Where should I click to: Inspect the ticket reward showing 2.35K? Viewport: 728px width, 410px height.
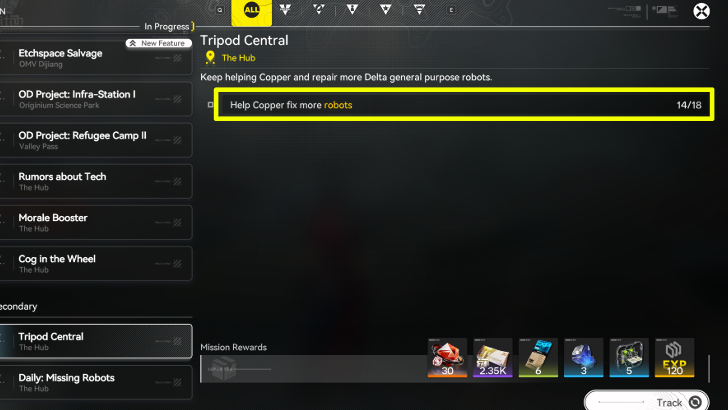point(493,358)
